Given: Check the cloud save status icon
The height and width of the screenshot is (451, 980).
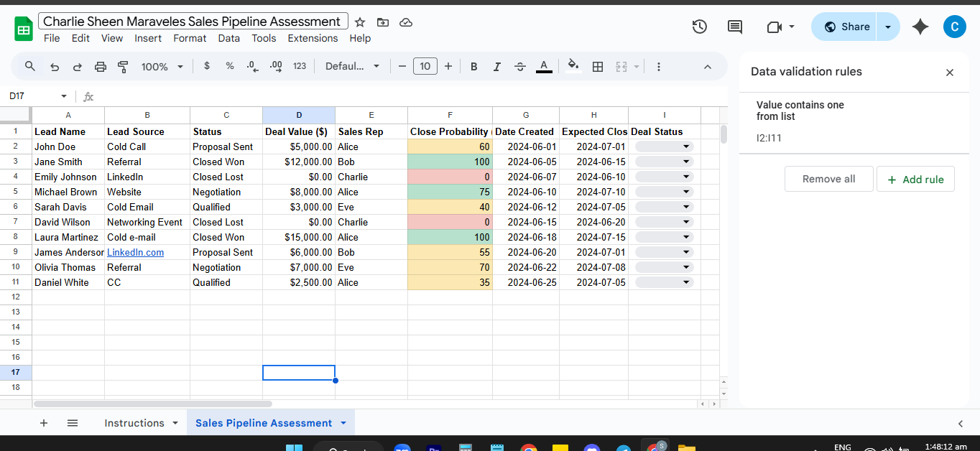Looking at the screenshot, I should pyautogui.click(x=406, y=22).
